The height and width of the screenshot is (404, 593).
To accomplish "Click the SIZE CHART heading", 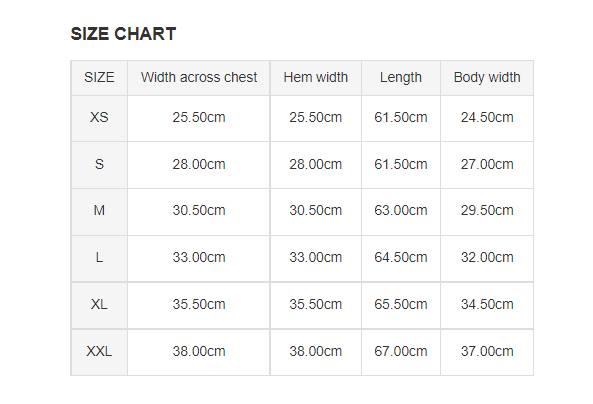I will [123, 34].
